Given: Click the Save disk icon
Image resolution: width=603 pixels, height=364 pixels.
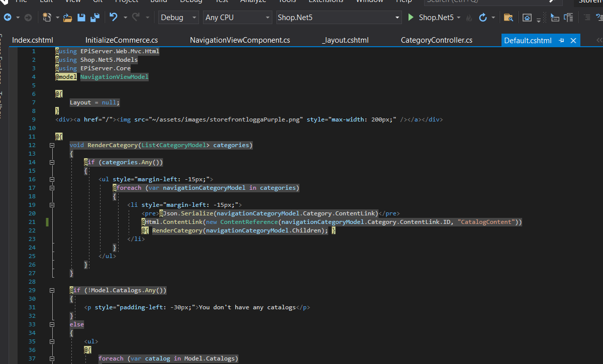Looking at the screenshot, I should click(x=81, y=18).
